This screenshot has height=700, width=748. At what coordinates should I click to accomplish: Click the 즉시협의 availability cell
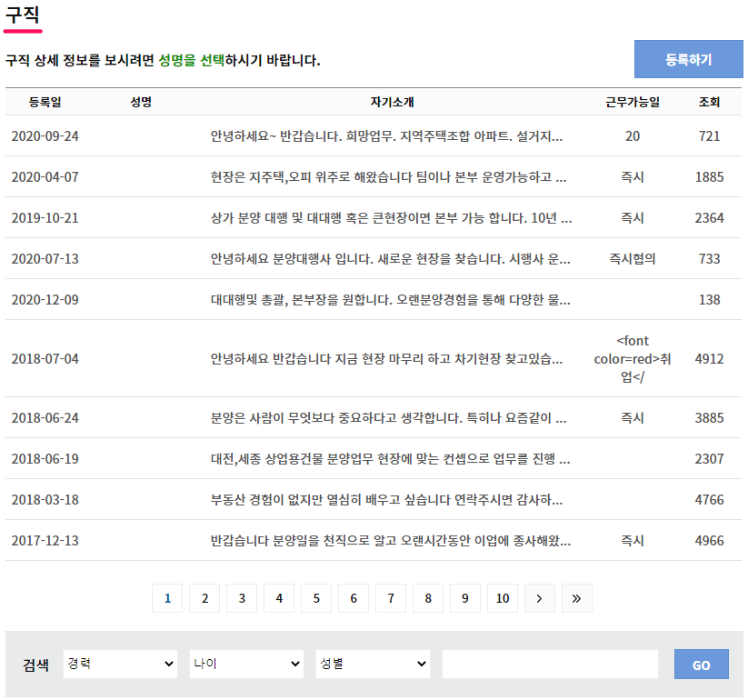[633, 259]
